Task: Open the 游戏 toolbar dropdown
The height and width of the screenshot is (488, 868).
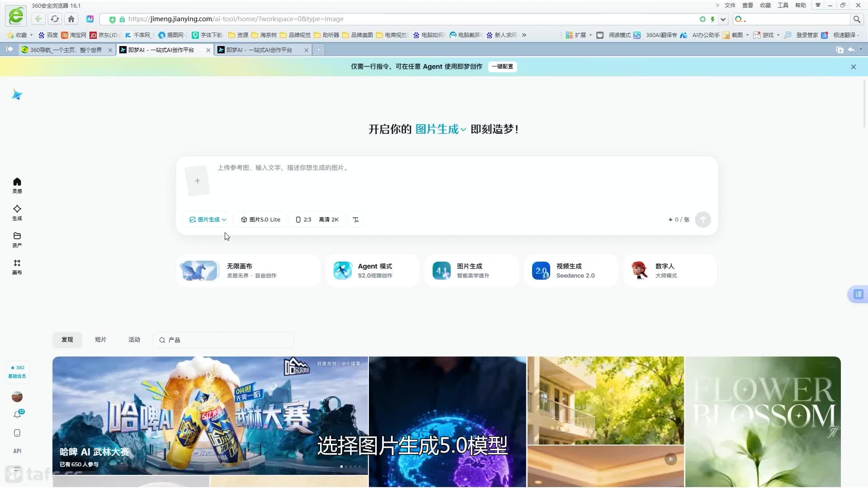Action: pyautogui.click(x=767, y=35)
